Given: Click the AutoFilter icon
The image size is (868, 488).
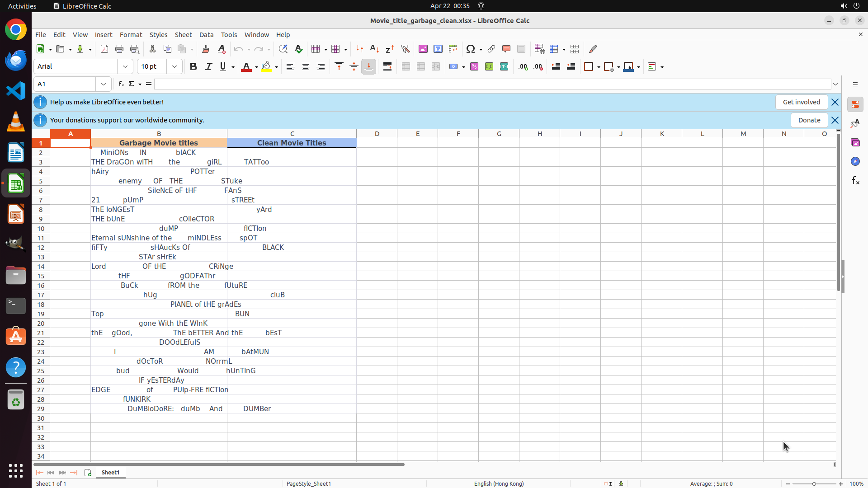Looking at the screenshot, I should [405, 49].
